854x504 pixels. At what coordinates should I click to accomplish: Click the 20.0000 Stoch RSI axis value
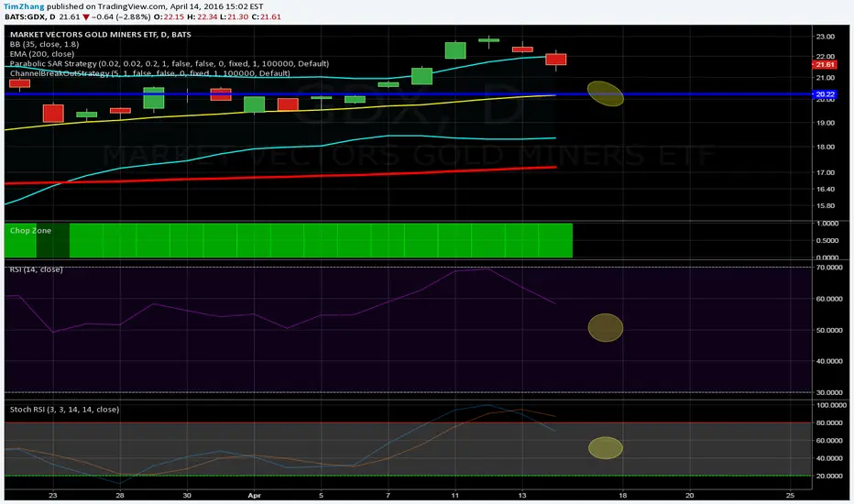[829, 476]
